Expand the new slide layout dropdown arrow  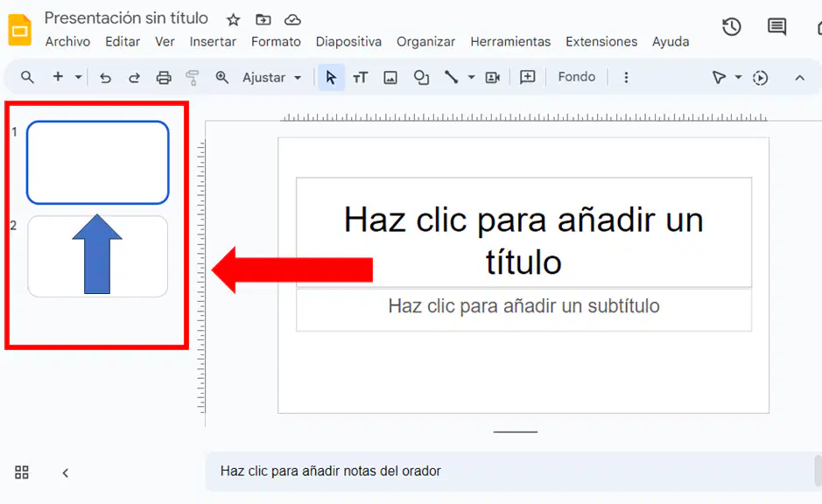tap(78, 77)
